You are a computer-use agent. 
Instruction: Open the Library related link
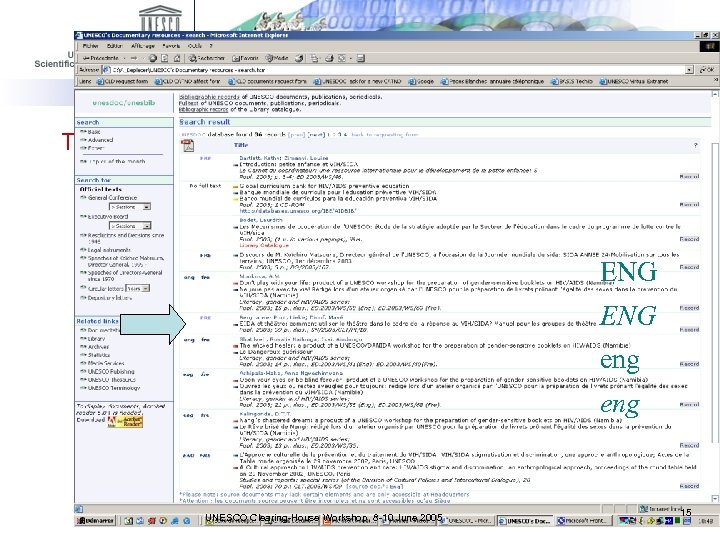(x=96, y=338)
